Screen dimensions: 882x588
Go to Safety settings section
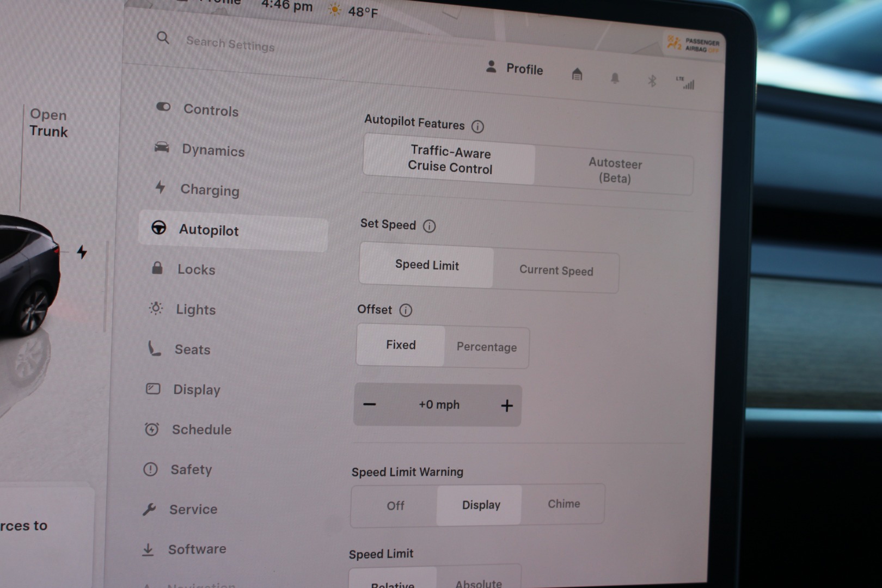[191, 469]
